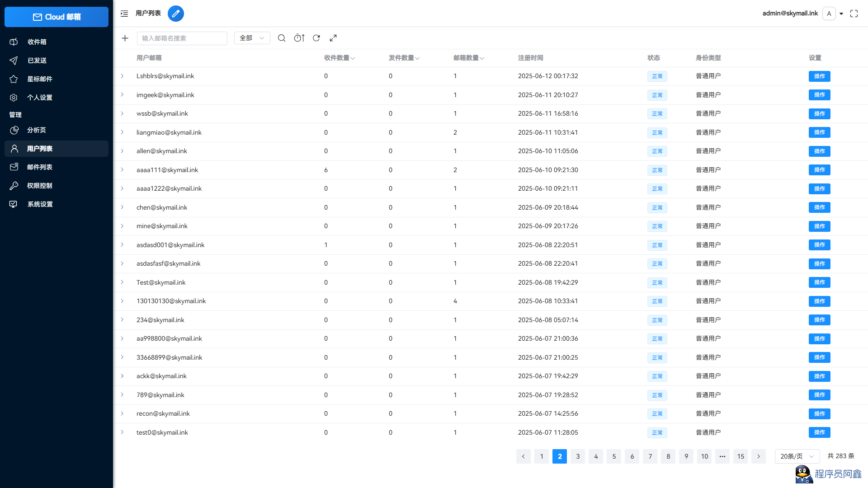Click the search magnifier icon
The height and width of the screenshot is (488, 868).
pos(282,38)
